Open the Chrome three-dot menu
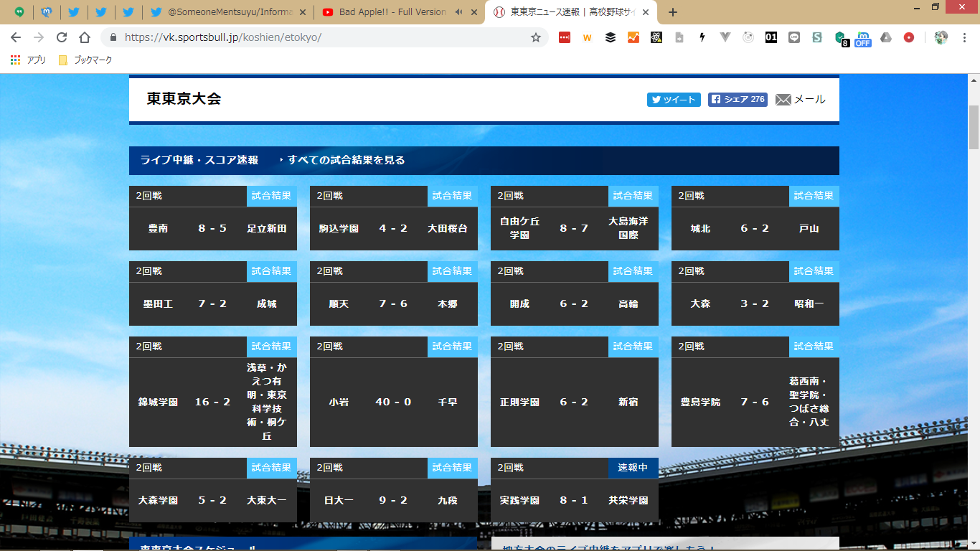 [965, 37]
